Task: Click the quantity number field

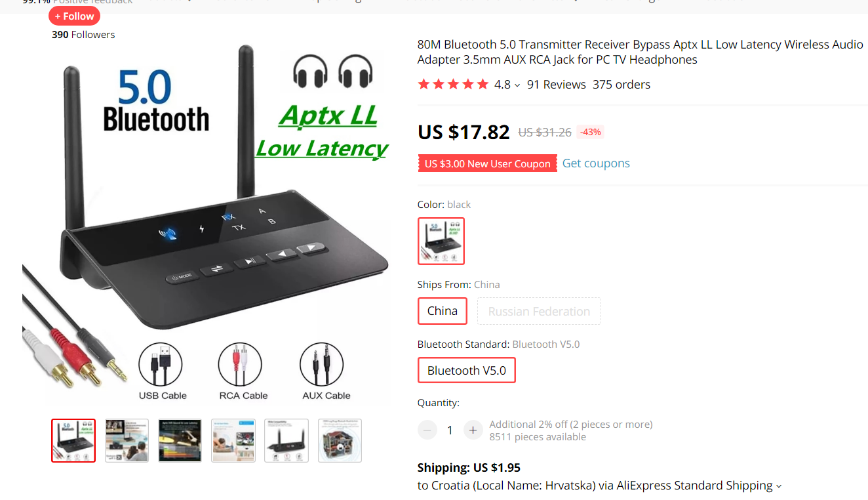Action: [450, 430]
